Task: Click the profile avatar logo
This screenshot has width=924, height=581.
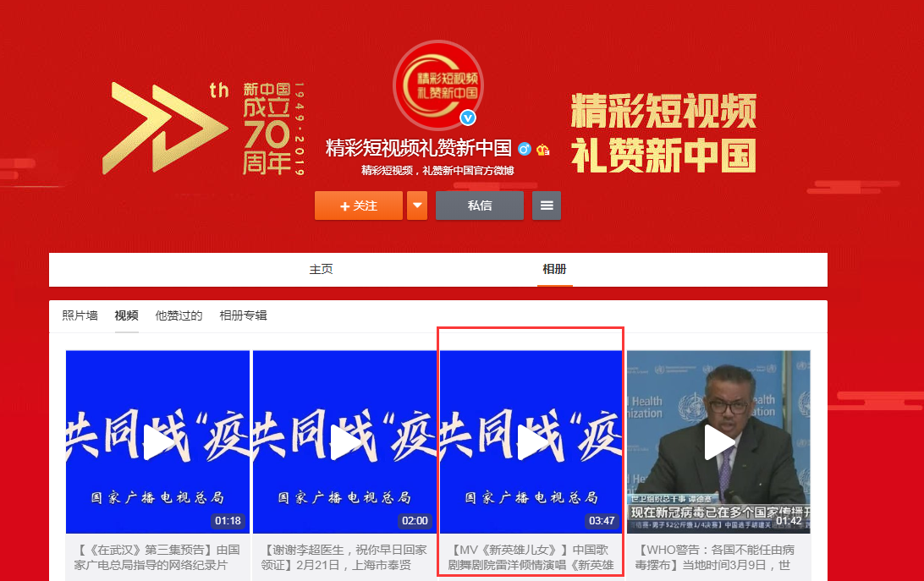Action: click(x=437, y=85)
